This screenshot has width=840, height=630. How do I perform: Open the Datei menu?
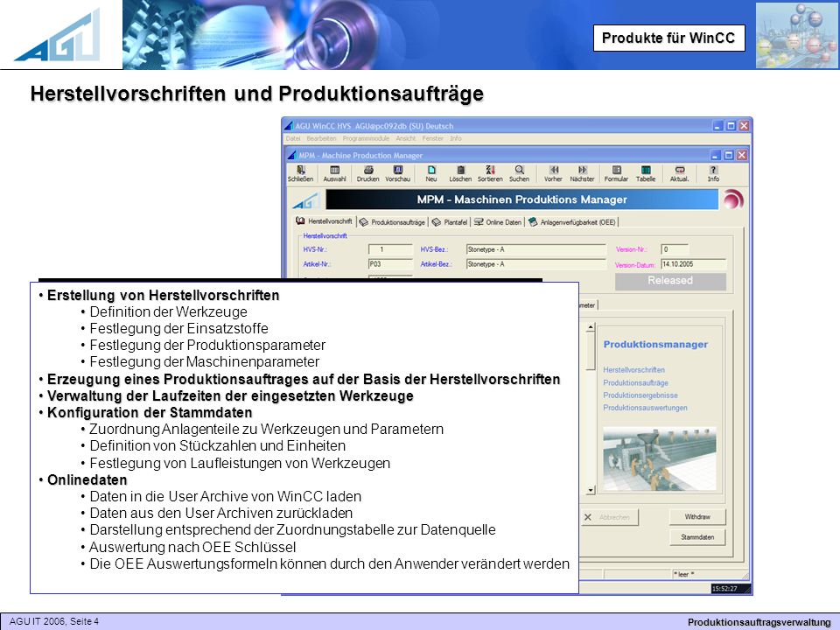[293, 138]
